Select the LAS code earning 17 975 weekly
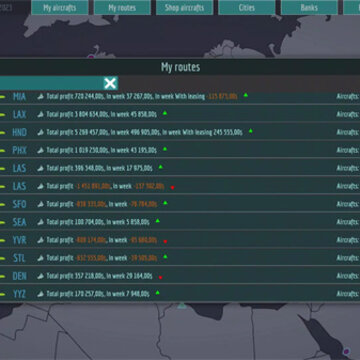 coord(19,168)
